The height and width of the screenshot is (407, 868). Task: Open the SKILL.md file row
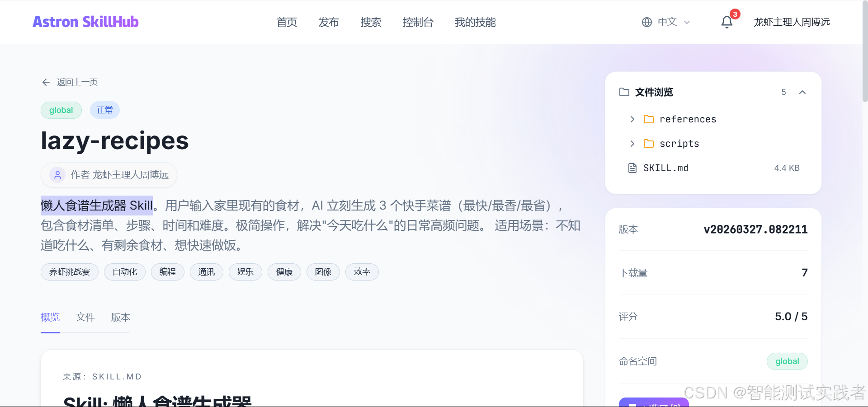click(713, 168)
